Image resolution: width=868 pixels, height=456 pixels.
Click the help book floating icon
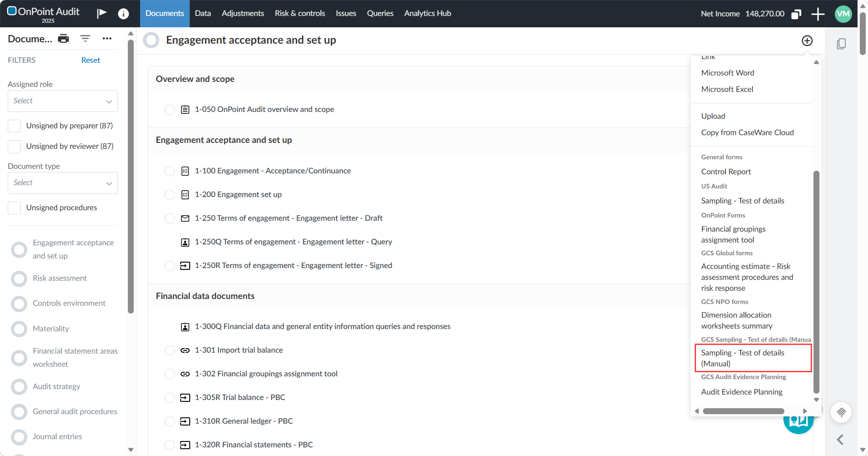tap(799, 423)
